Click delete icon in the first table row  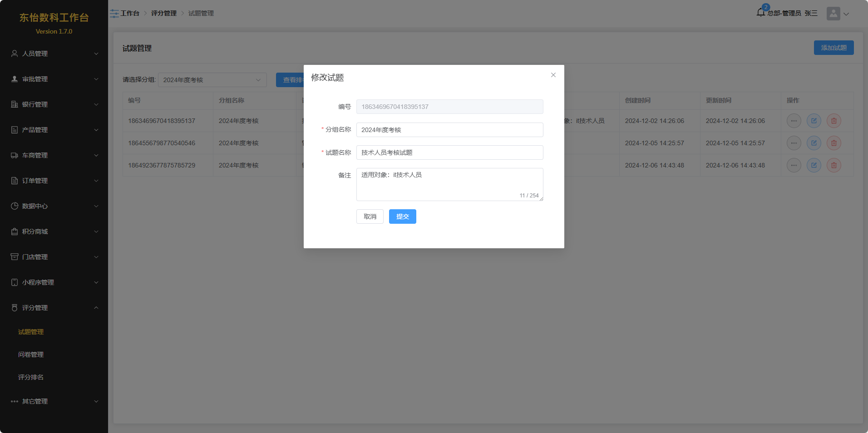point(833,121)
